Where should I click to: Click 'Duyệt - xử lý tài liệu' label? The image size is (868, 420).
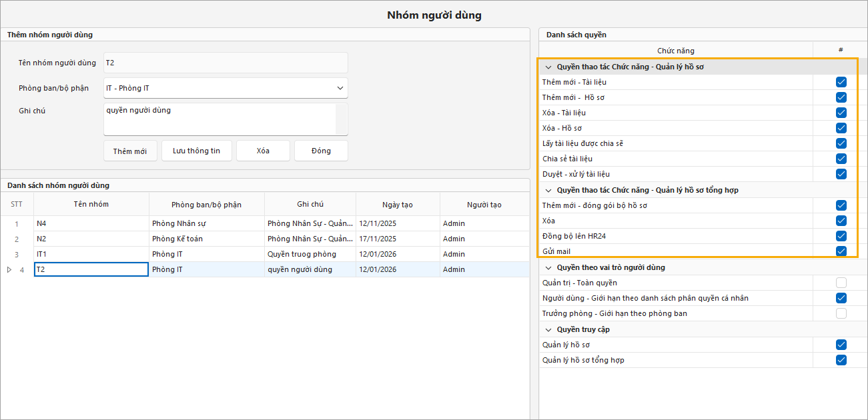576,174
